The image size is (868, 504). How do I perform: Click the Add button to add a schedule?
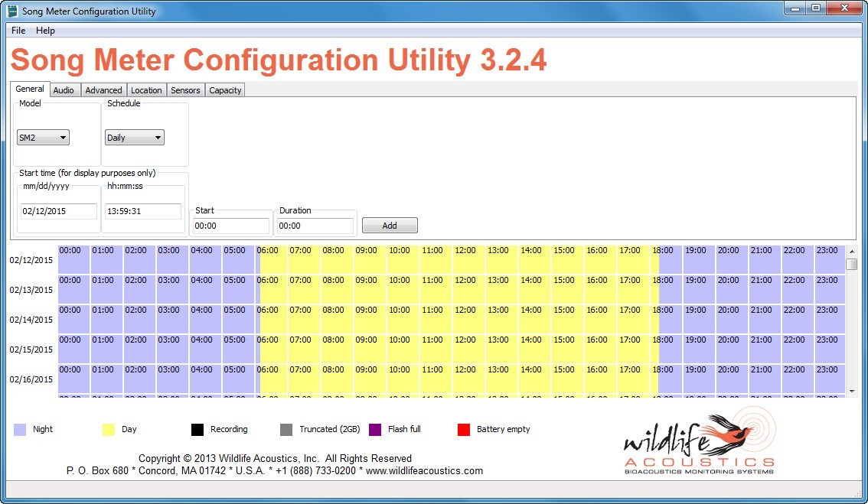pos(390,225)
